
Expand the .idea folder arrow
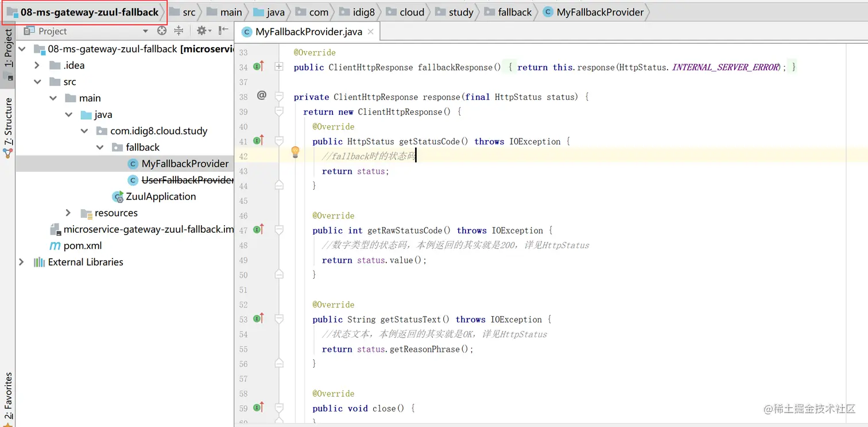click(x=37, y=66)
